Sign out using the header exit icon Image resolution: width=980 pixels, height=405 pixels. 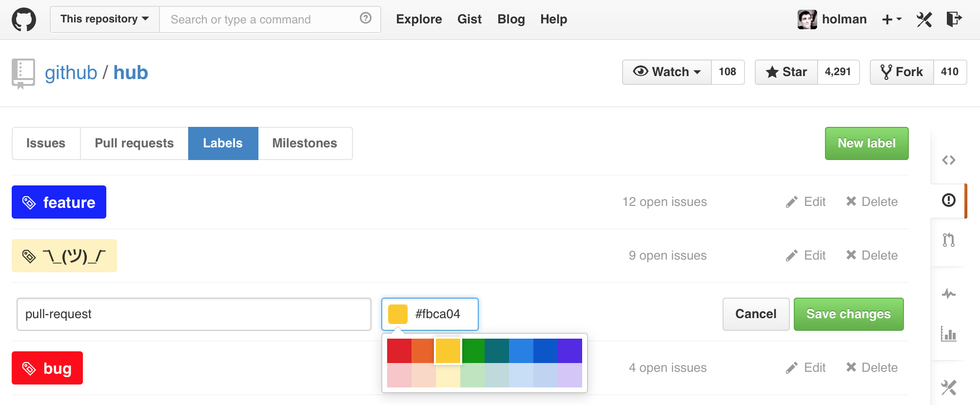(x=954, y=19)
